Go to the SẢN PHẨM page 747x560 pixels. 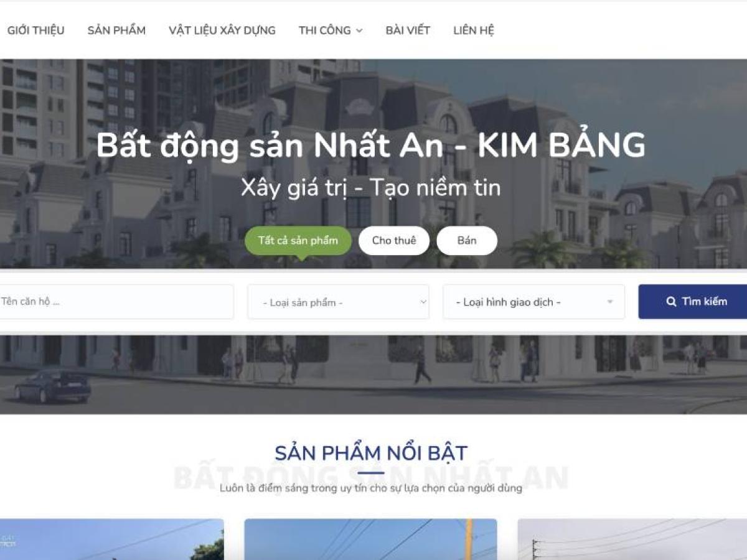[116, 30]
